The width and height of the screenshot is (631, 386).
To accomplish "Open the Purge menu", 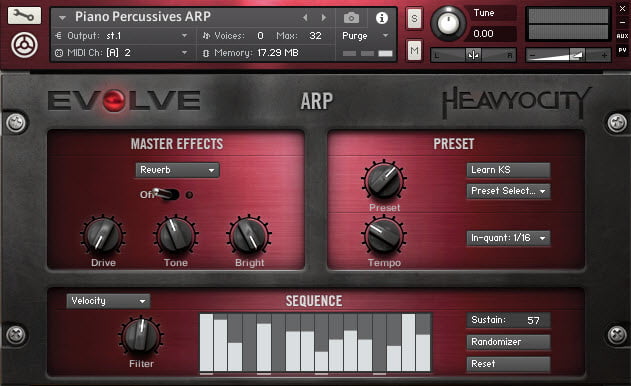I will (x=365, y=36).
